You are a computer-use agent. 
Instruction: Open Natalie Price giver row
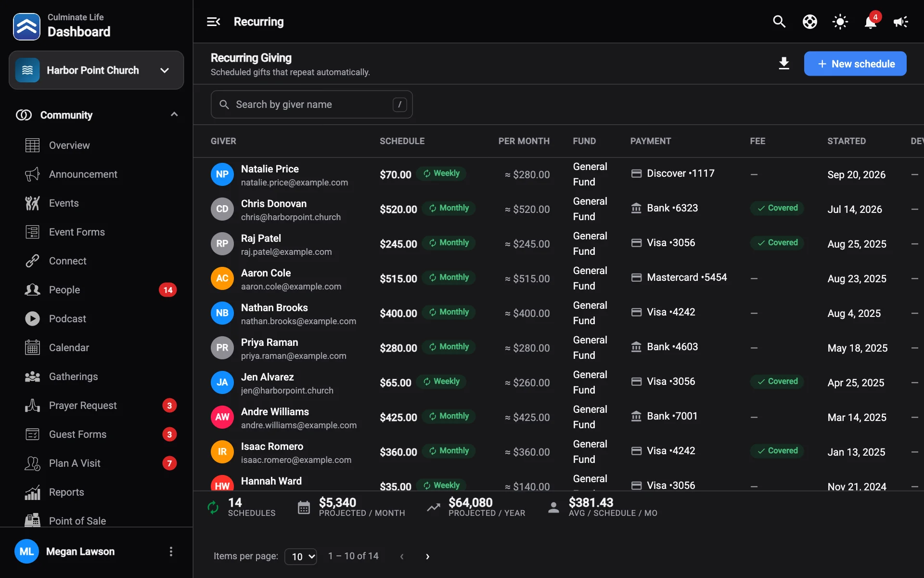tap(558, 174)
